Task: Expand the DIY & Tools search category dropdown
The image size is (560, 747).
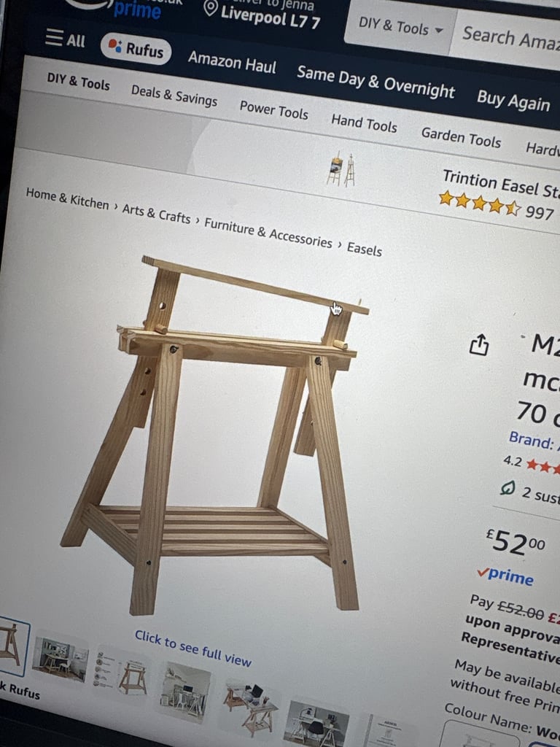Action: (400, 27)
